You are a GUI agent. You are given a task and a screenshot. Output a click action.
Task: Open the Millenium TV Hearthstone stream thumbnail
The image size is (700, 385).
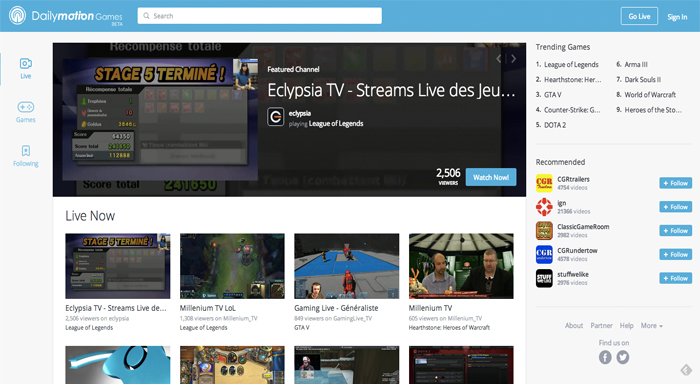461,266
